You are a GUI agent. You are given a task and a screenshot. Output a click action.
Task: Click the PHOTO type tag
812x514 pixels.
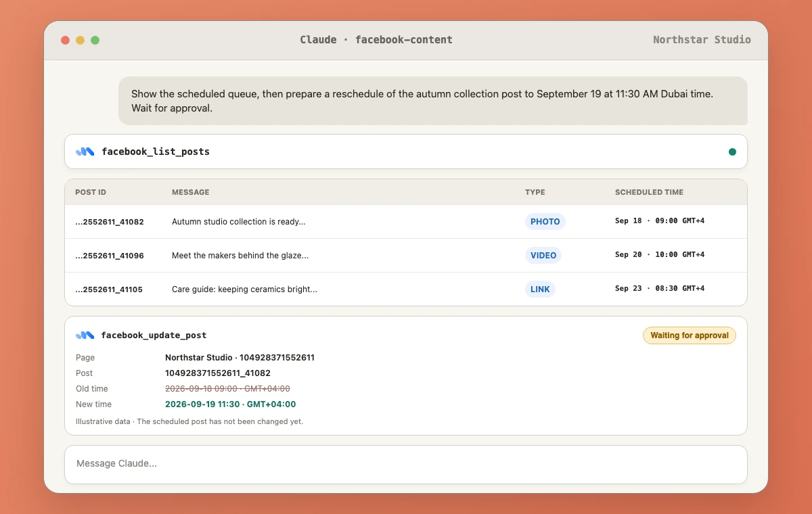click(x=545, y=221)
